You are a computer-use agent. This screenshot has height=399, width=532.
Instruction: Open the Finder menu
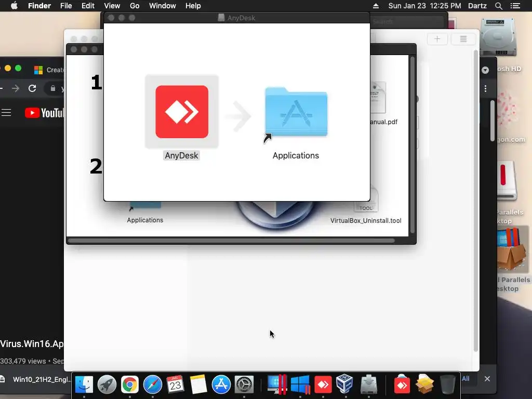[x=39, y=6]
